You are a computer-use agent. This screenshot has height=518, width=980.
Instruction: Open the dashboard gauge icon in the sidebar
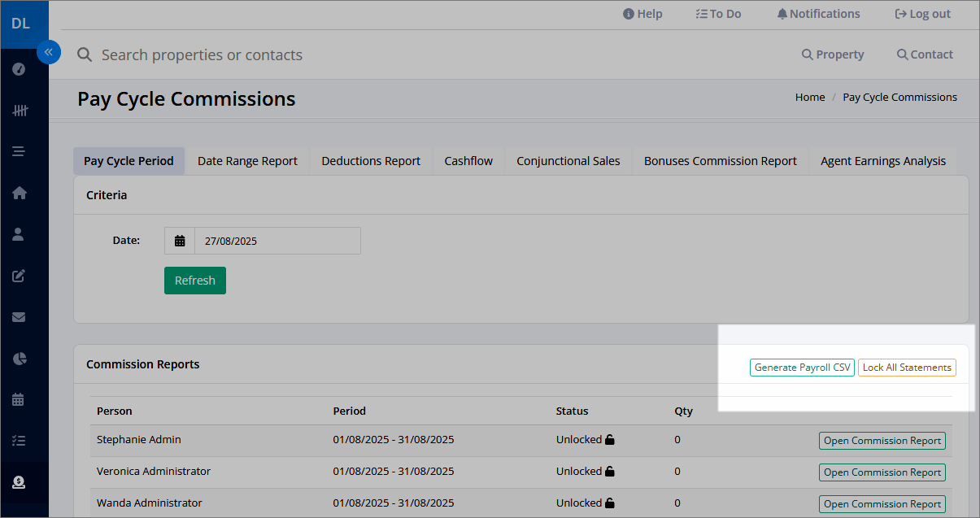[20, 69]
